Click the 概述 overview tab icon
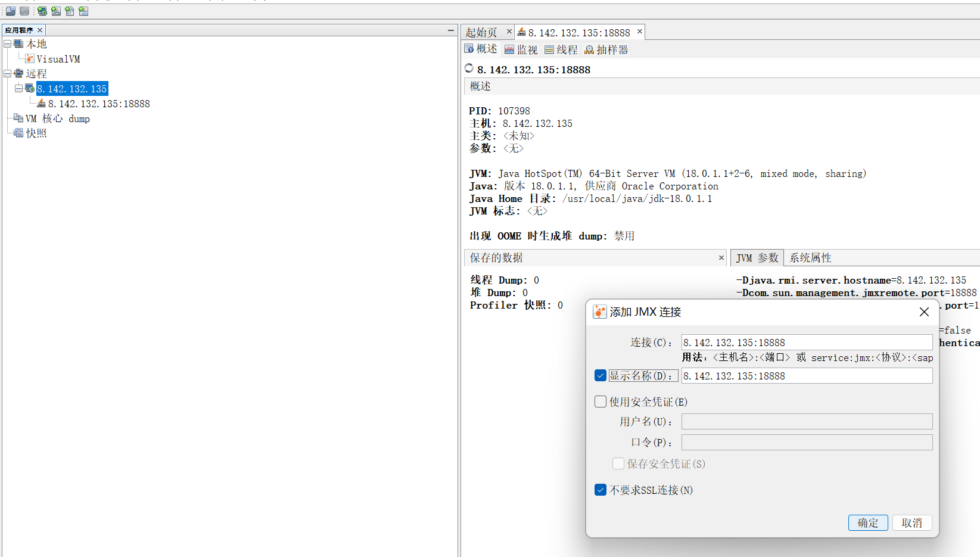980x557 pixels. click(x=469, y=49)
